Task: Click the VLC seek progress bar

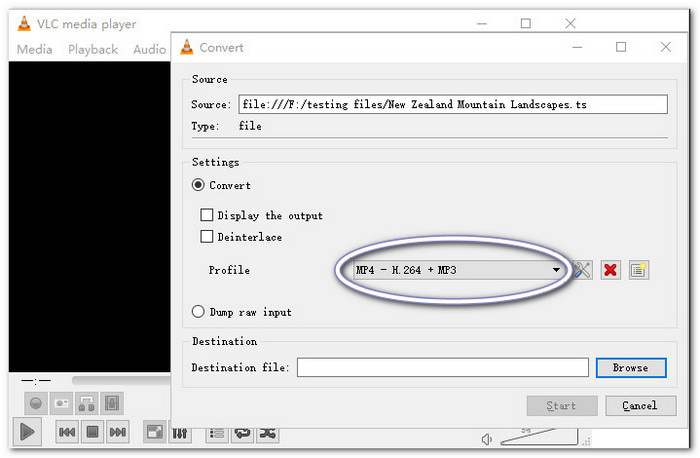Action: tap(121, 380)
